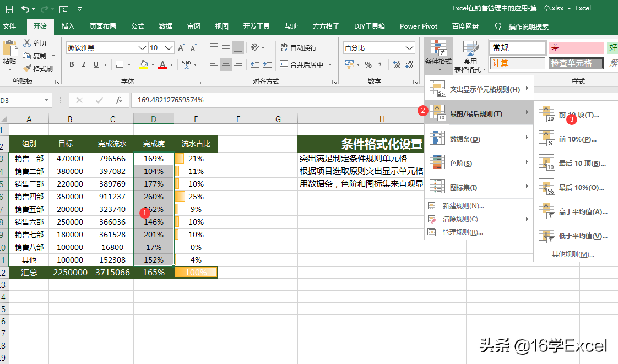The image size is (618, 364).
Task: Open Icon Sets (图标集) submenu
Action: point(479,187)
